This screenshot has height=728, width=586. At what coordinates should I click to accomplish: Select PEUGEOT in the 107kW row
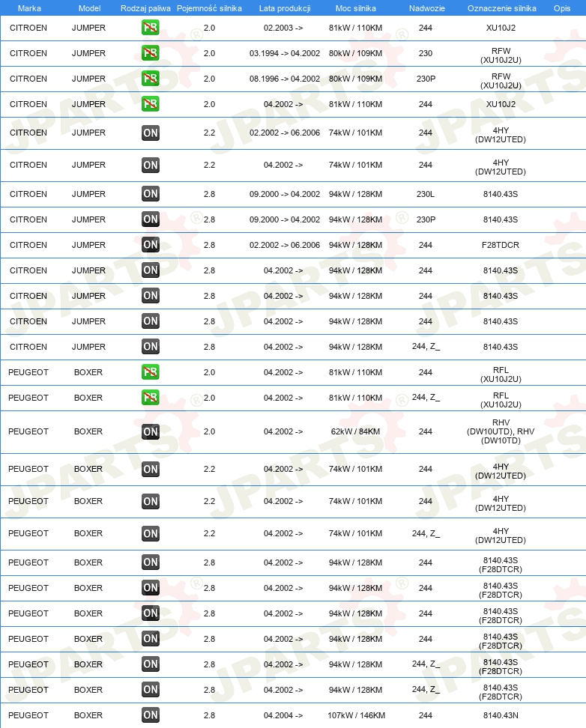tap(28, 715)
